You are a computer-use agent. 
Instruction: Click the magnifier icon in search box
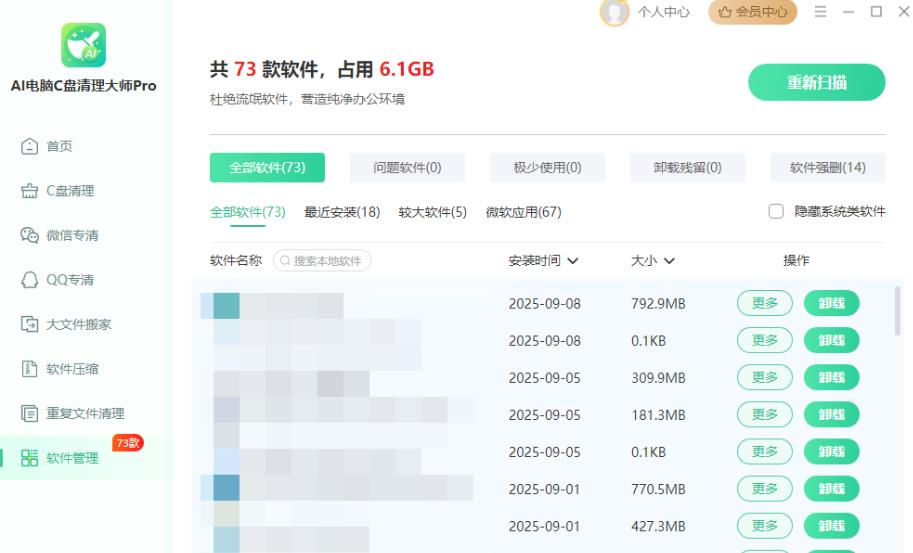(x=285, y=261)
